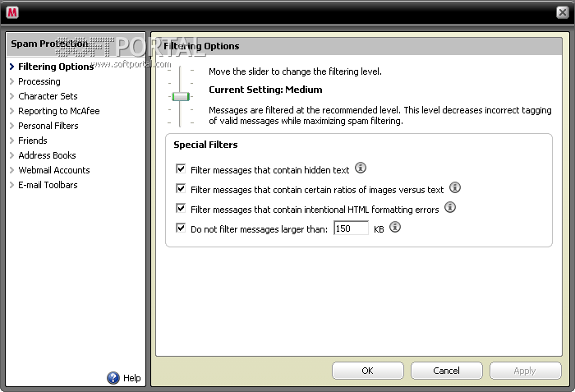The width and height of the screenshot is (575, 392).
Task: Expand the Processing arrow in sidebar
Action: pyautogui.click(x=11, y=81)
